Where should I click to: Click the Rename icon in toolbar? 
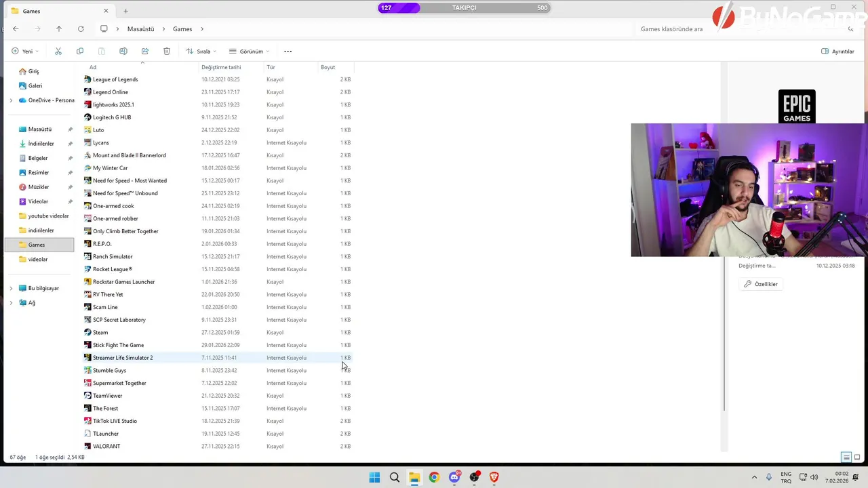point(123,51)
